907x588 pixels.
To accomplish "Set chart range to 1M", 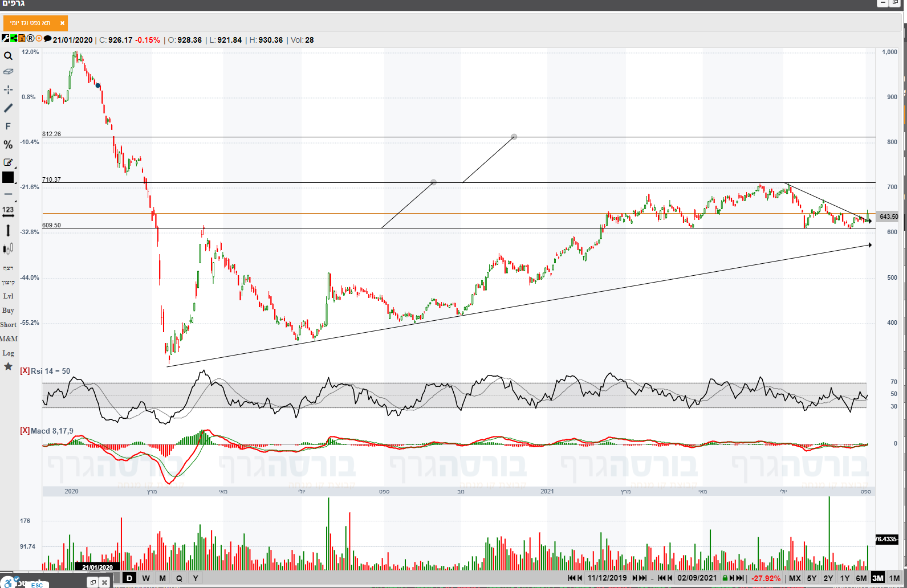I will pyautogui.click(x=894, y=578).
